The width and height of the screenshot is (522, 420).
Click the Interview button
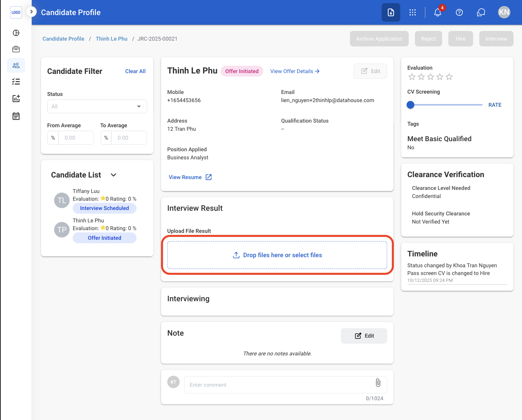496,39
